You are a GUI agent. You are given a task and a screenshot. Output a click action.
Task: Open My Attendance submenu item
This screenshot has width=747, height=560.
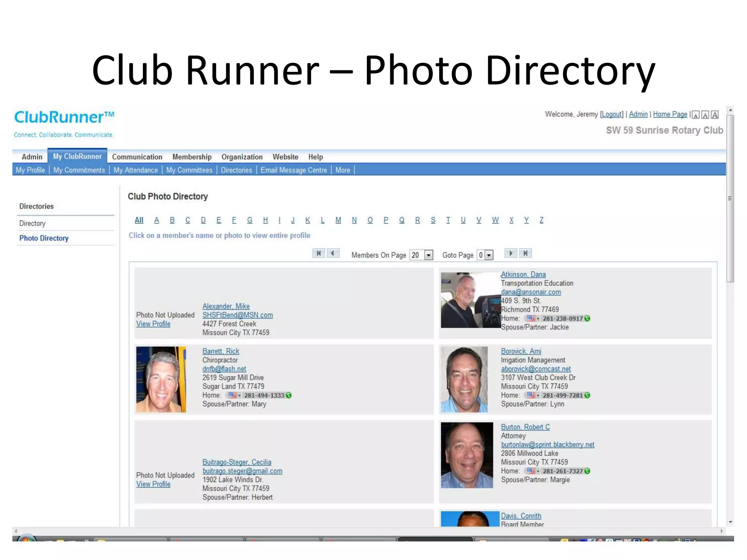[x=136, y=170]
